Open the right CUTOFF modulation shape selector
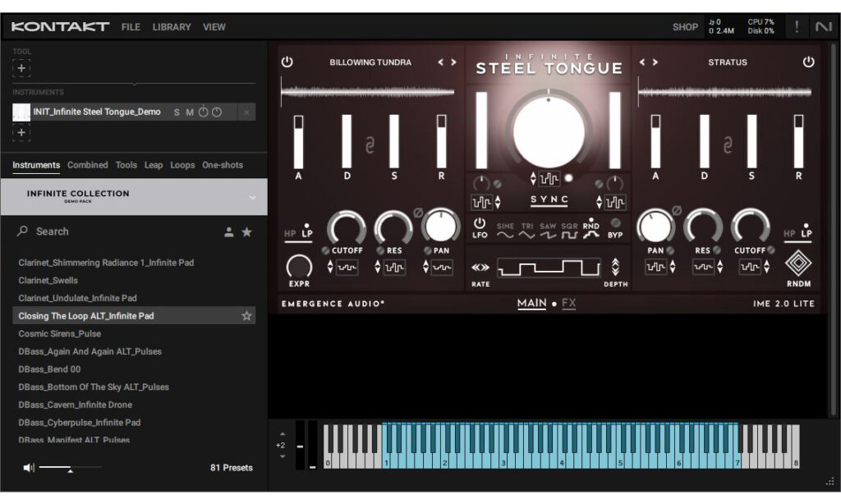Image resolution: width=841 pixels, height=504 pixels. [749, 267]
